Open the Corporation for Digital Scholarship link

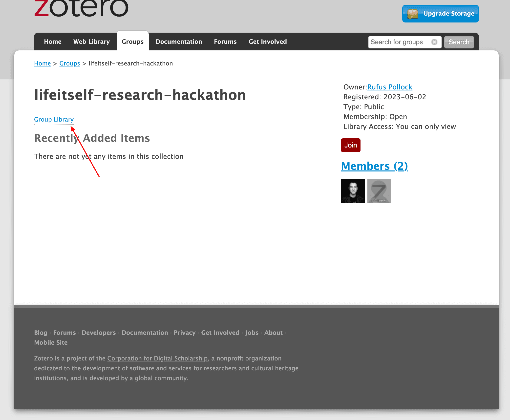point(157,358)
